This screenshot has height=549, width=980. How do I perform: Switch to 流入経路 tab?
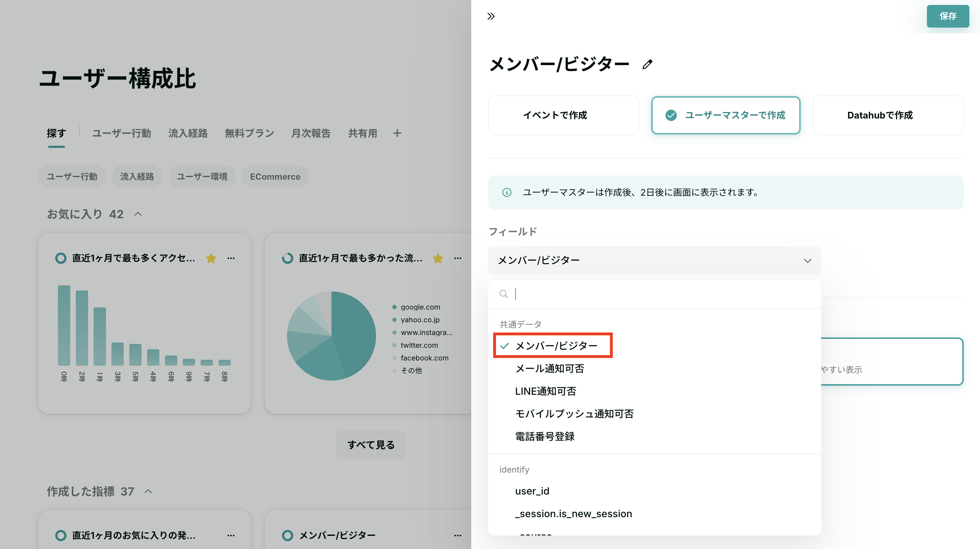(x=188, y=133)
